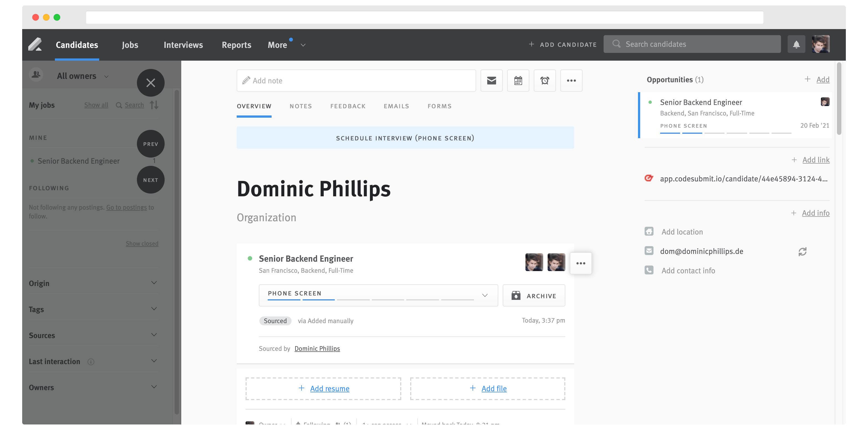Click the email sync refresh icon
The image size is (868, 430).
click(802, 251)
